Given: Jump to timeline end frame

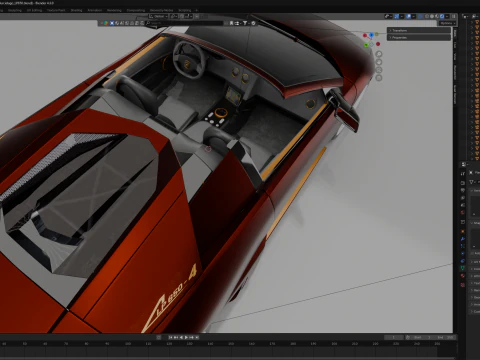Looking at the screenshot, I should click(x=197, y=337).
